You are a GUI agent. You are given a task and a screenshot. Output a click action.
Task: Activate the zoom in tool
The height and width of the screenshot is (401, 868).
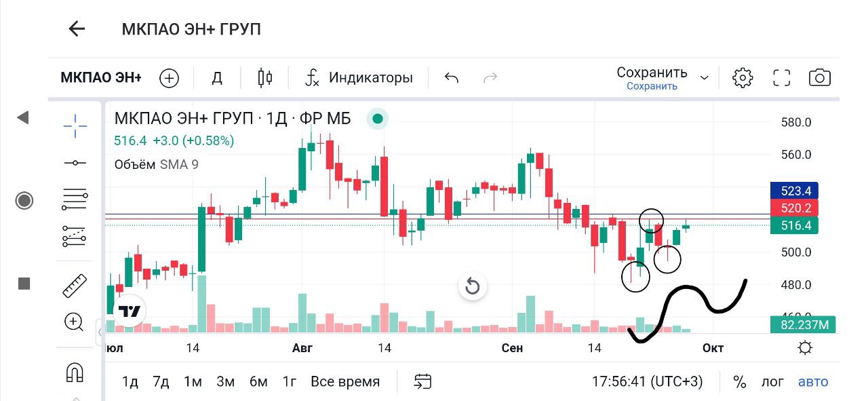[x=74, y=322]
